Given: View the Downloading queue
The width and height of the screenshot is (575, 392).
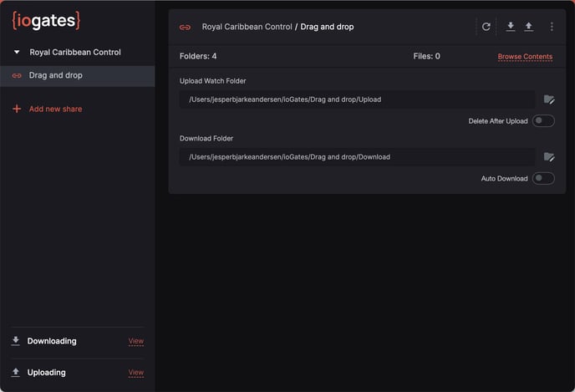Looking at the screenshot, I should click(135, 341).
